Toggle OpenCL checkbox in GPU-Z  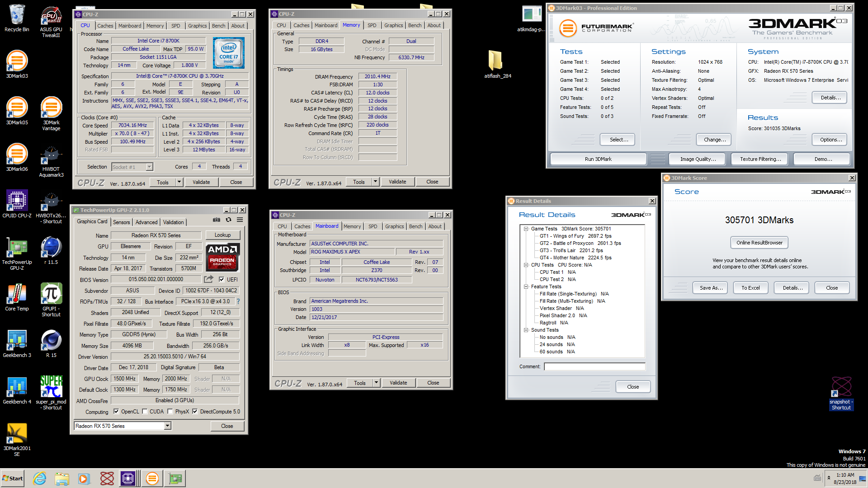click(116, 411)
